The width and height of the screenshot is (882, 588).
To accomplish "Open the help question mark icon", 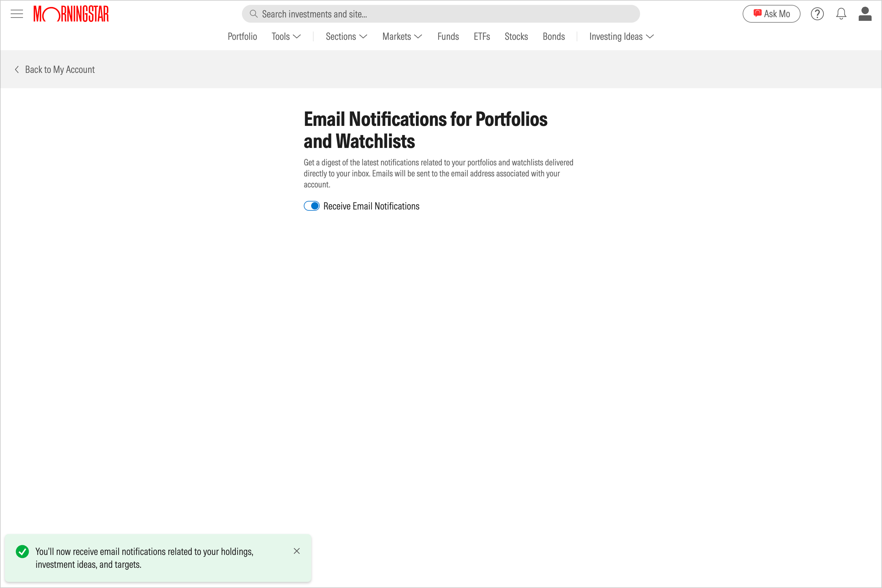I will [x=817, y=14].
